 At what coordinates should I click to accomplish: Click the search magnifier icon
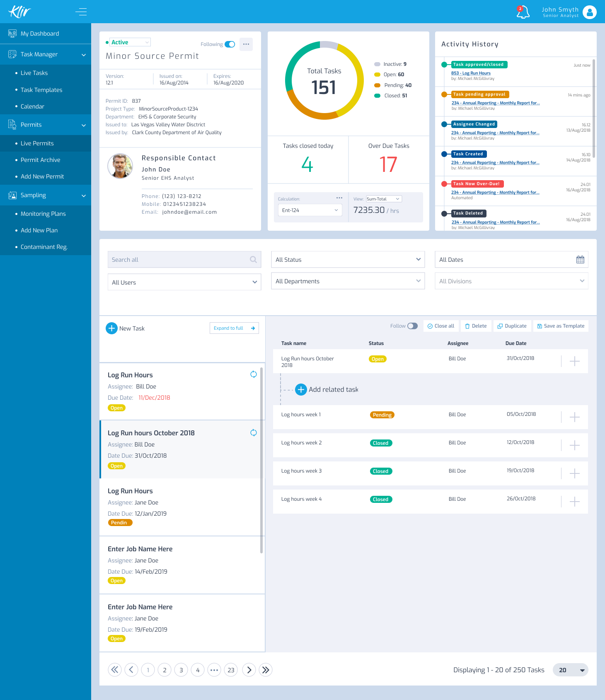pyautogui.click(x=253, y=260)
